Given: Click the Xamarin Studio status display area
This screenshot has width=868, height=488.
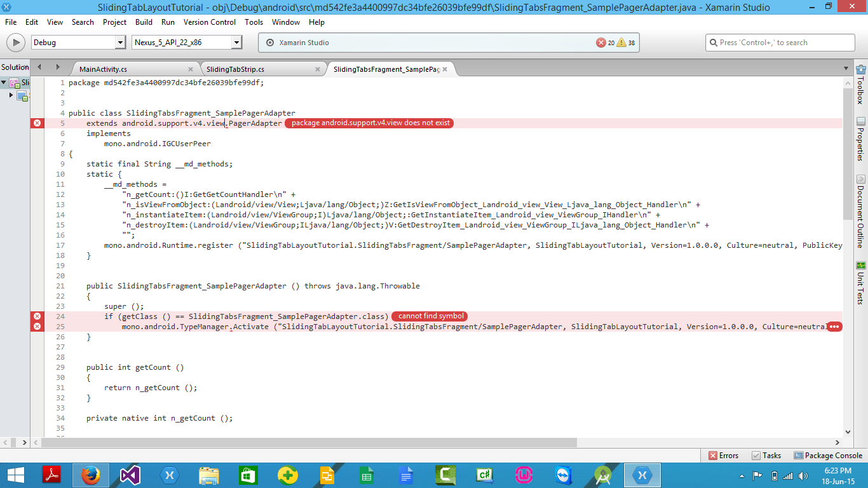Looking at the screenshot, I should point(449,43).
